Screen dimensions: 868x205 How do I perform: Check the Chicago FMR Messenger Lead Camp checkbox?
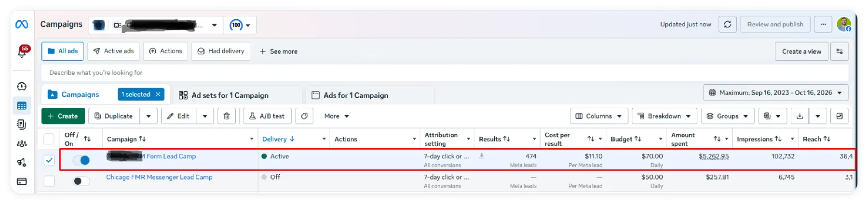(x=49, y=181)
